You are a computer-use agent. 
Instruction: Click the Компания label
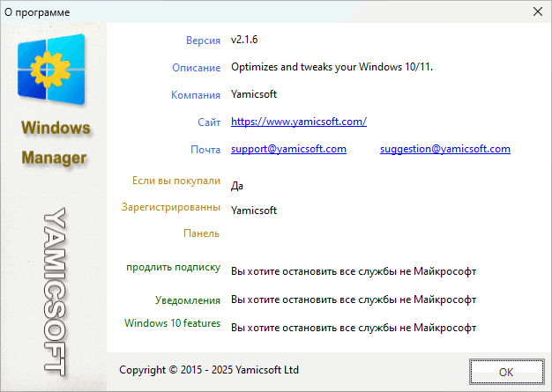196,95
